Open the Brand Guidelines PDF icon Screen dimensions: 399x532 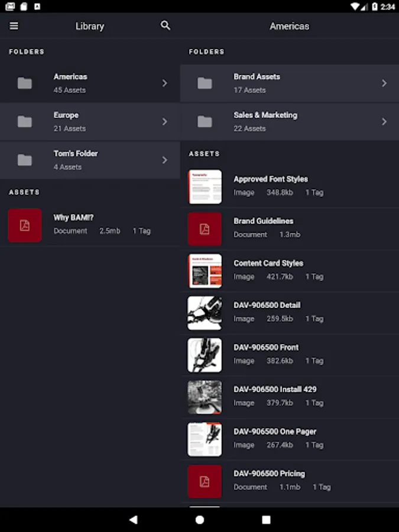tap(205, 229)
